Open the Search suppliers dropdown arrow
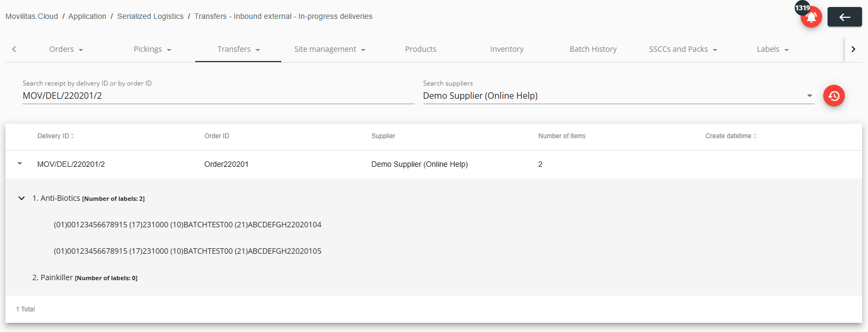This screenshot has height=332, width=868. click(809, 96)
